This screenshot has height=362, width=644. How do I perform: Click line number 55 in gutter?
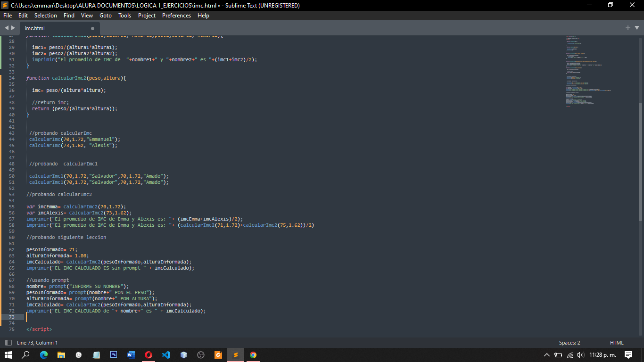(11, 206)
